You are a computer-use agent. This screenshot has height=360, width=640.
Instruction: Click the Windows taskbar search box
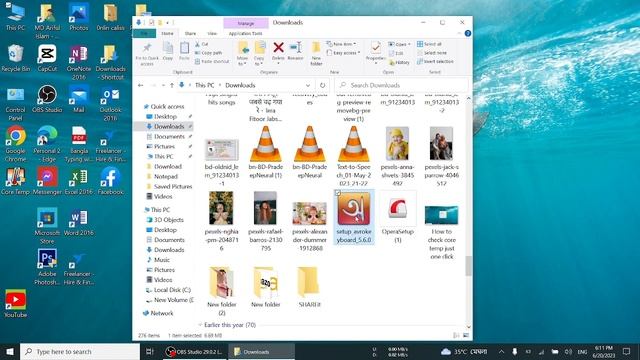click(80, 351)
